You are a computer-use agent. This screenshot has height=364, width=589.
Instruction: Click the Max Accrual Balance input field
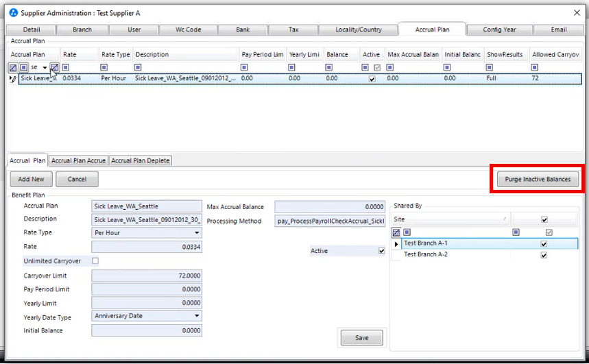(x=330, y=206)
